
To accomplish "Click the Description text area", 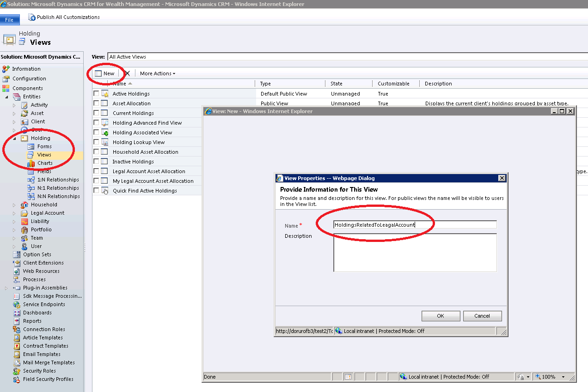I will tap(415, 252).
